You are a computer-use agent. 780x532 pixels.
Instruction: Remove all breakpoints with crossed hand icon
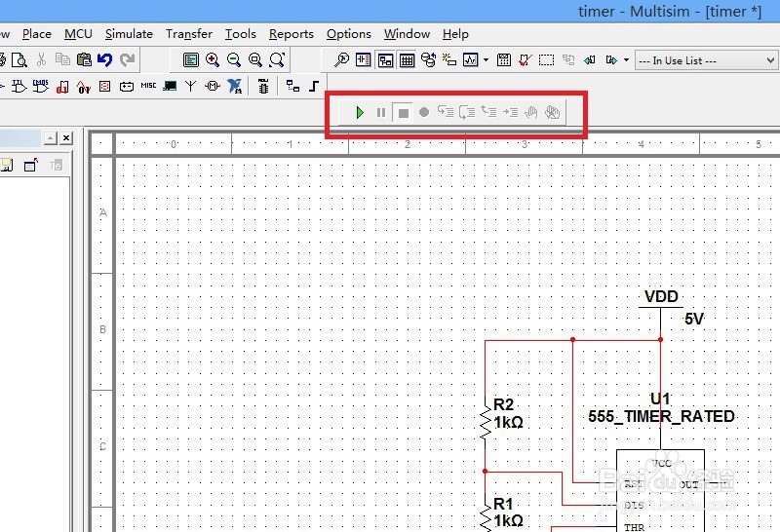(x=552, y=112)
